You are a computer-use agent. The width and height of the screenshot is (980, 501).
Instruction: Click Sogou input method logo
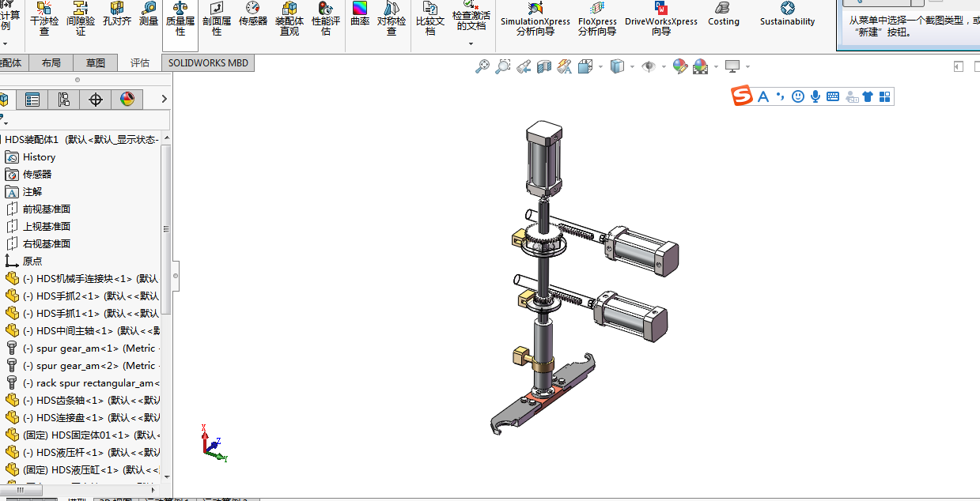tap(742, 96)
